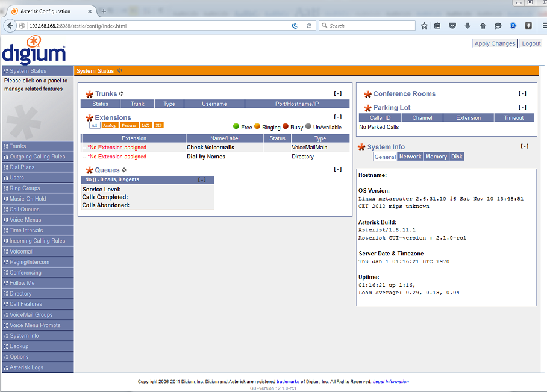Image resolution: width=547 pixels, height=392 pixels.
Task: Switch to the Memory tab
Action: coord(436,157)
